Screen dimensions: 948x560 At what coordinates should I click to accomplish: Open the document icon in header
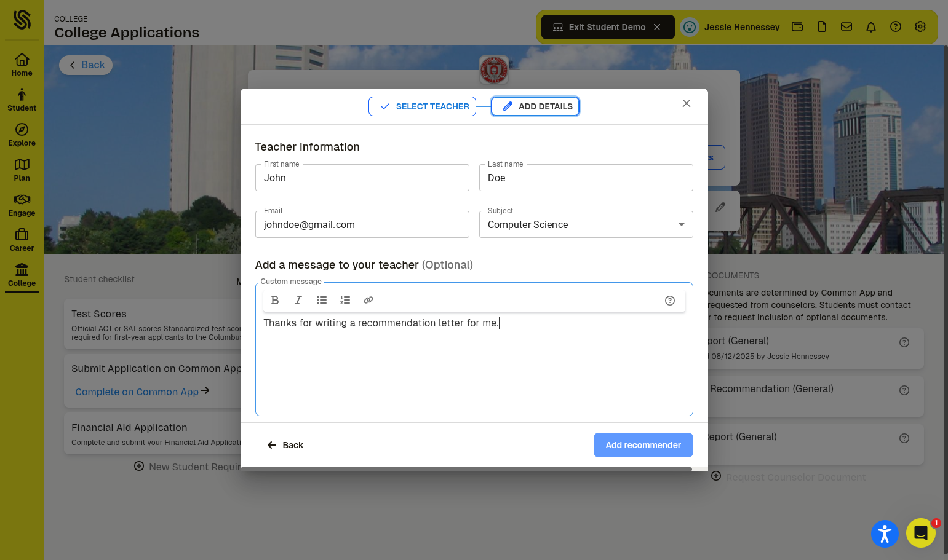tap(822, 27)
